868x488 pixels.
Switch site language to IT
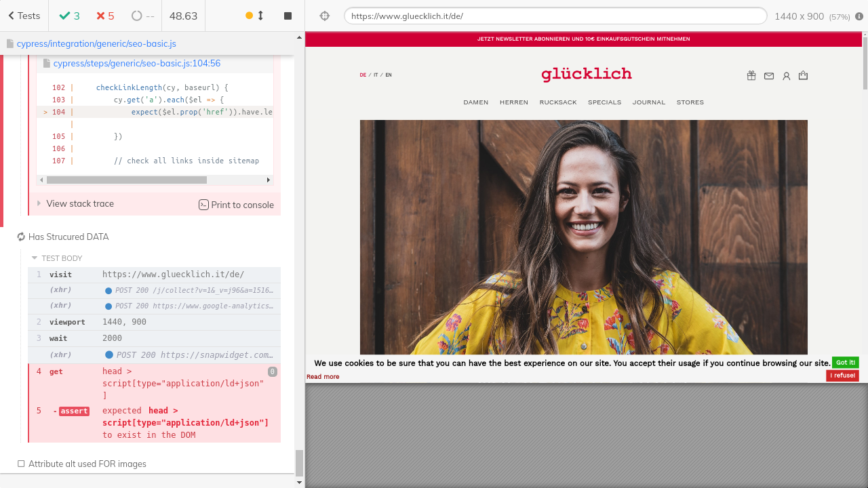(x=376, y=75)
